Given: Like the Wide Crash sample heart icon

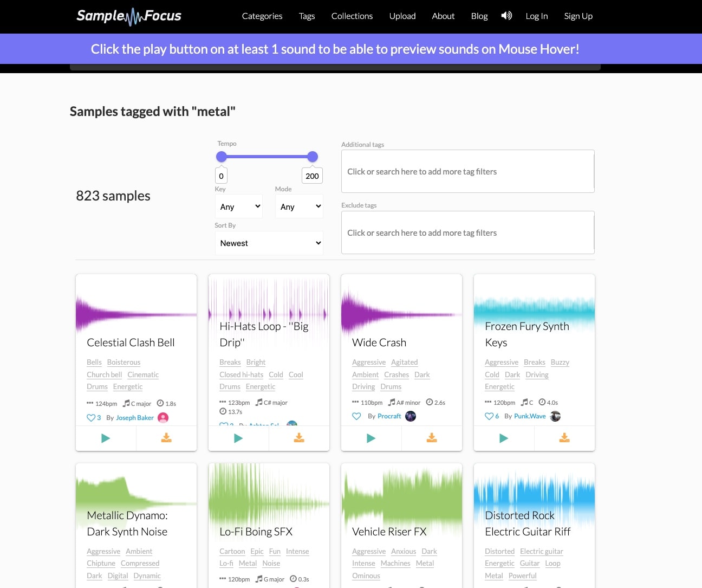Looking at the screenshot, I should (356, 416).
